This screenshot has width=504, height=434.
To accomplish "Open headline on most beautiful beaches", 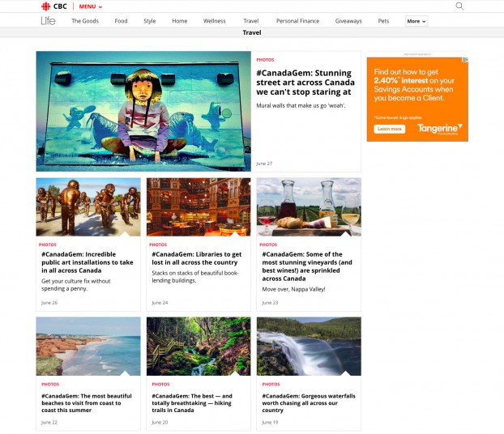I will click(87, 403).
